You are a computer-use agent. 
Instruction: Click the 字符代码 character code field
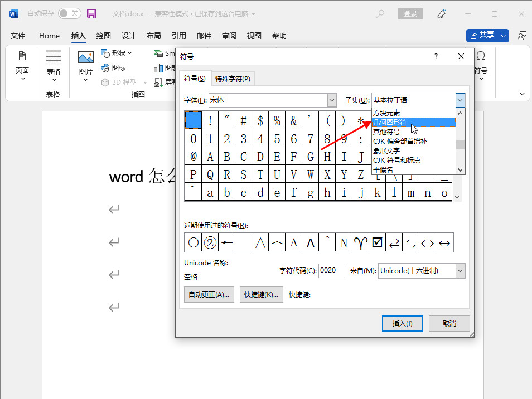[332, 270]
